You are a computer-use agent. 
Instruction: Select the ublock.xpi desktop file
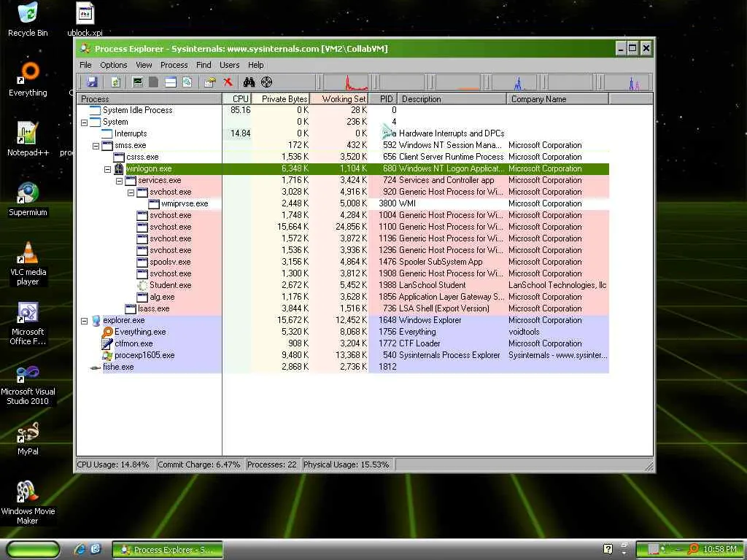coord(85,20)
